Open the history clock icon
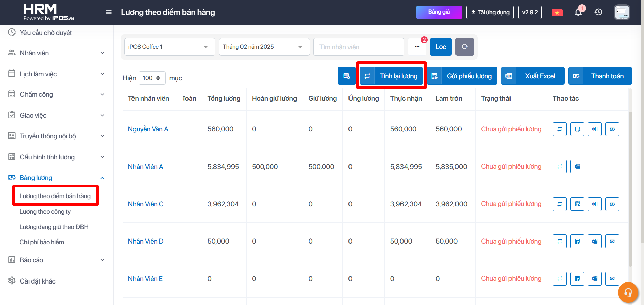 pyautogui.click(x=598, y=12)
